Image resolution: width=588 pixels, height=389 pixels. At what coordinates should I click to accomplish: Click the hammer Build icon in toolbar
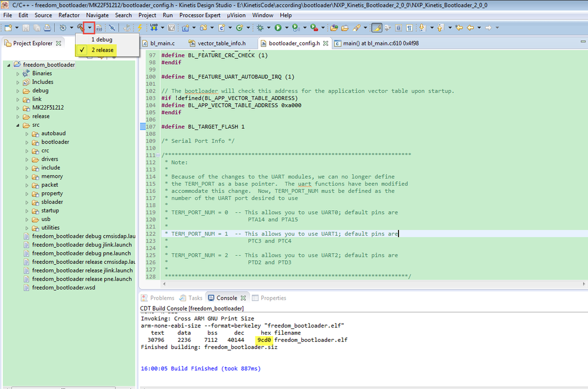pos(81,28)
